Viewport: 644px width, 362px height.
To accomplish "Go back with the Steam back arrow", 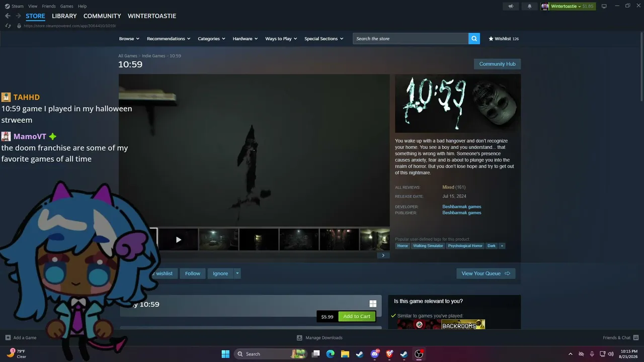I will 8,16.
